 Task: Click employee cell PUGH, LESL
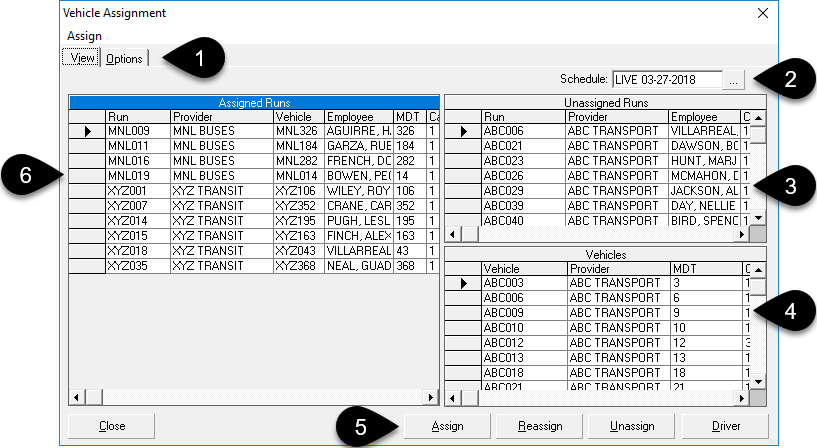pyautogui.click(x=359, y=221)
